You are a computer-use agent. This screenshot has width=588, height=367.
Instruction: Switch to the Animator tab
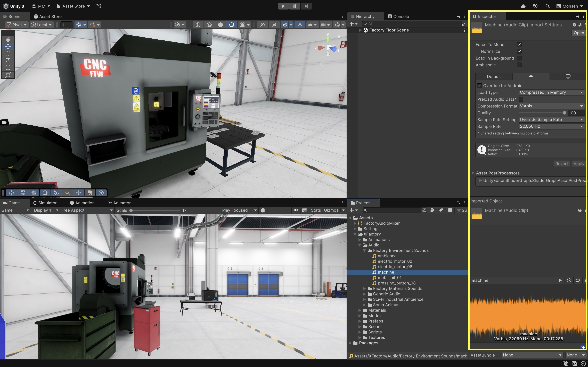119,203
